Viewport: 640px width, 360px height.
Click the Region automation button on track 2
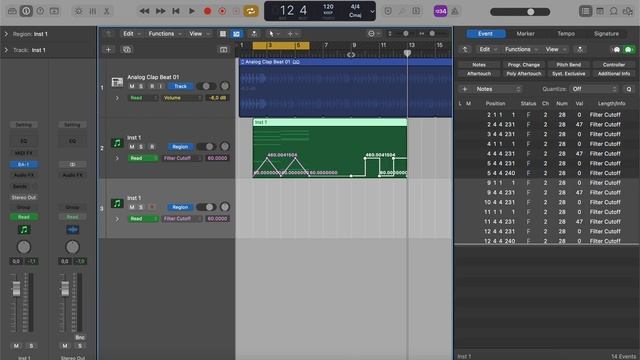(x=180, y=147)
